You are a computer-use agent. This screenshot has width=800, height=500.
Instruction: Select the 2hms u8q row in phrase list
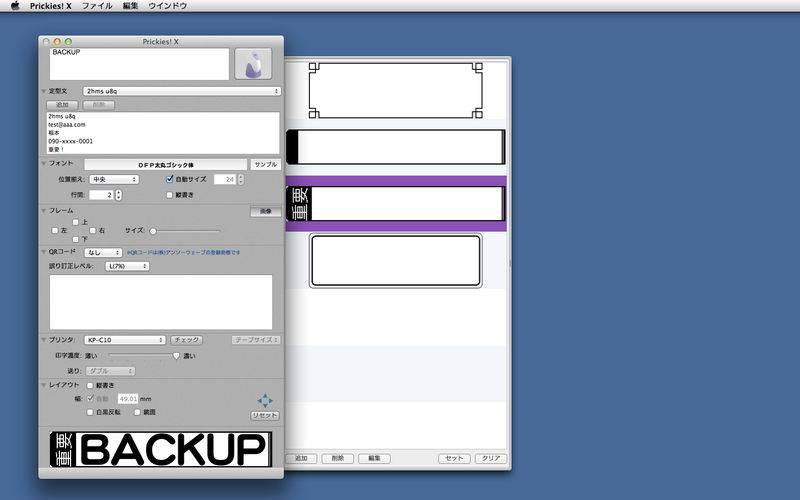[x=62, y=116]
